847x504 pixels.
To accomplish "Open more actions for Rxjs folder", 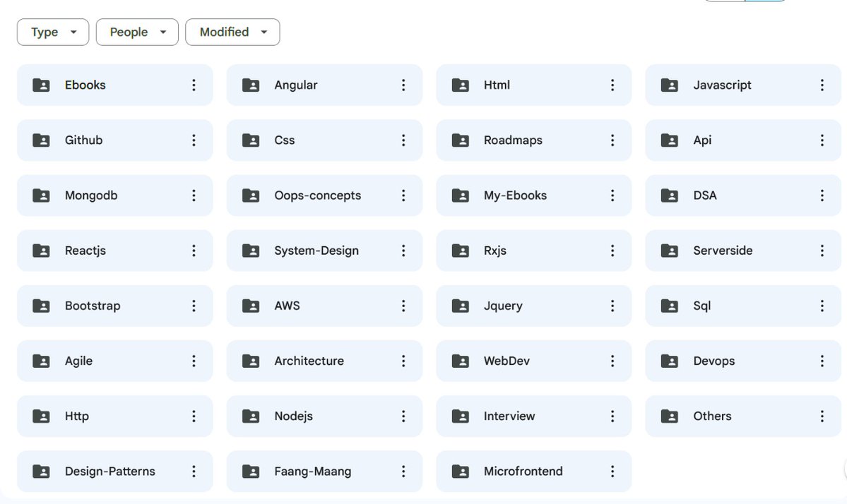I will click(612, 251).
